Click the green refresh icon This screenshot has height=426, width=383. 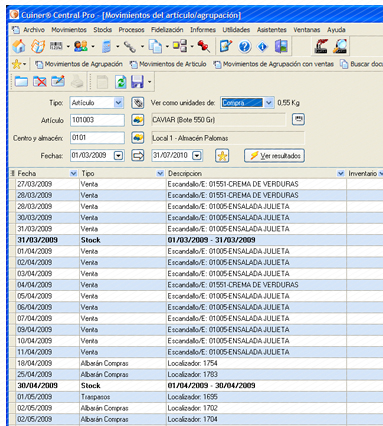121,82
